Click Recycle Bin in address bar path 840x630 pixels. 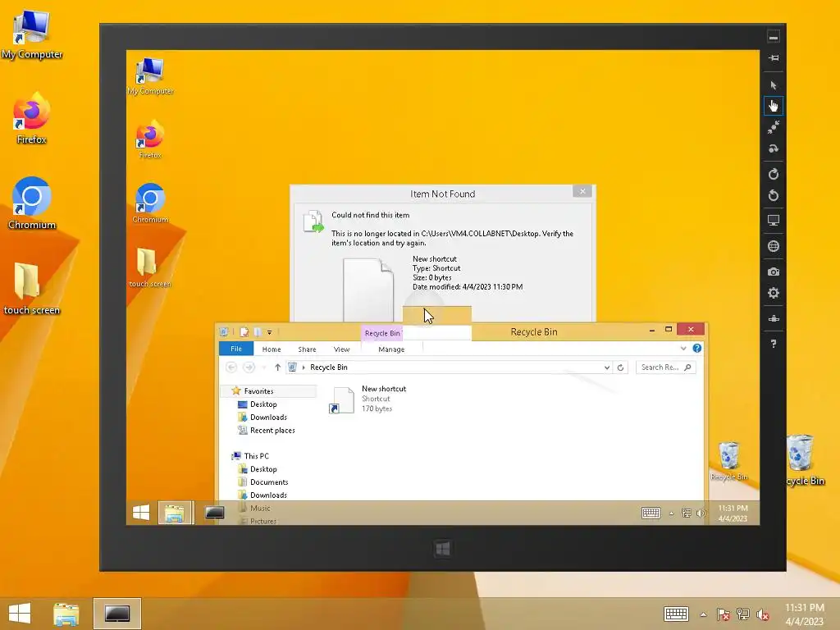[329, 367]
